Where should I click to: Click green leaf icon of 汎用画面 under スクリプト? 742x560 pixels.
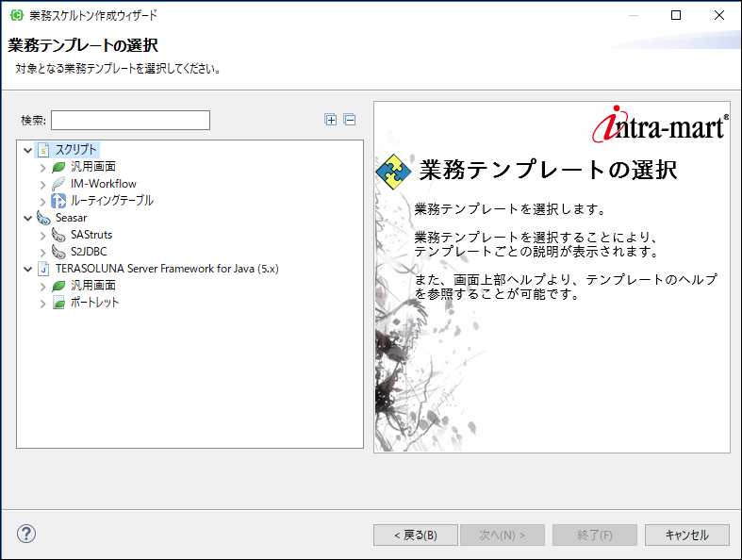(x=58, y=167)
